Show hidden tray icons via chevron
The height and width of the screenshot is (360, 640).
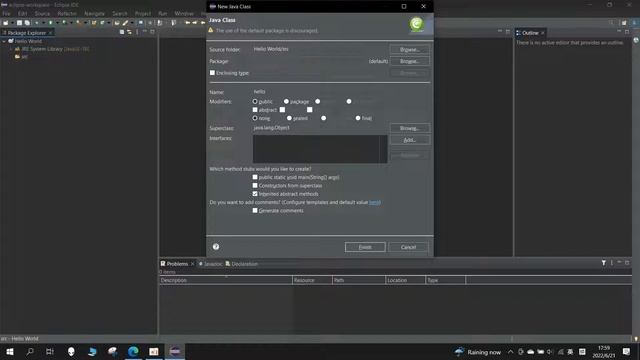511,351
